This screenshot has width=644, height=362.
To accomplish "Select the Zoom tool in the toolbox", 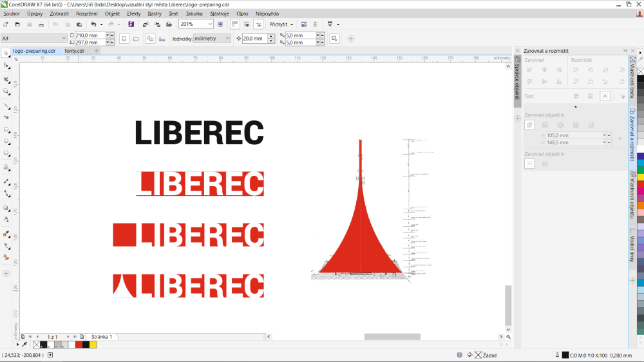I will click(x=6, y=91).
